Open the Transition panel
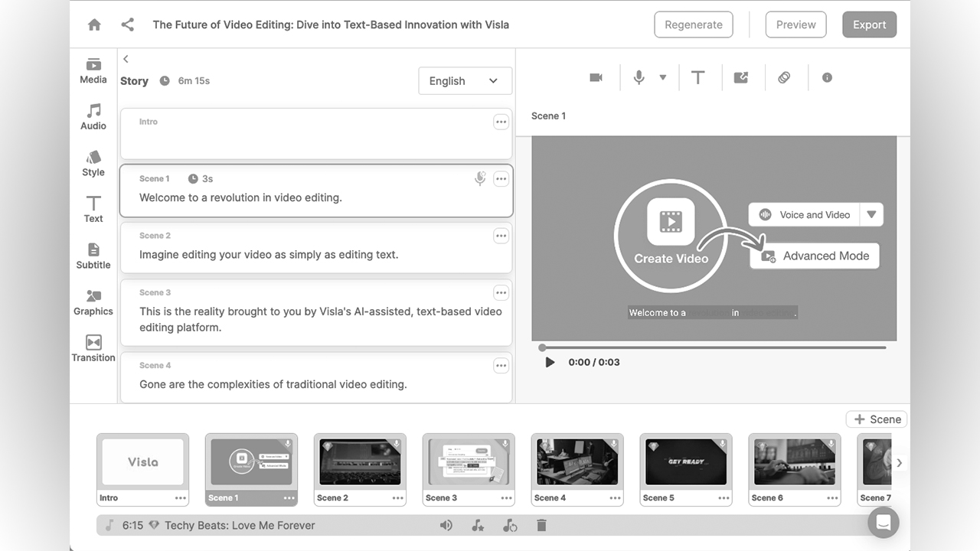Image resolution: width=980 pixels, height=551 pixels. click(93, 348)
